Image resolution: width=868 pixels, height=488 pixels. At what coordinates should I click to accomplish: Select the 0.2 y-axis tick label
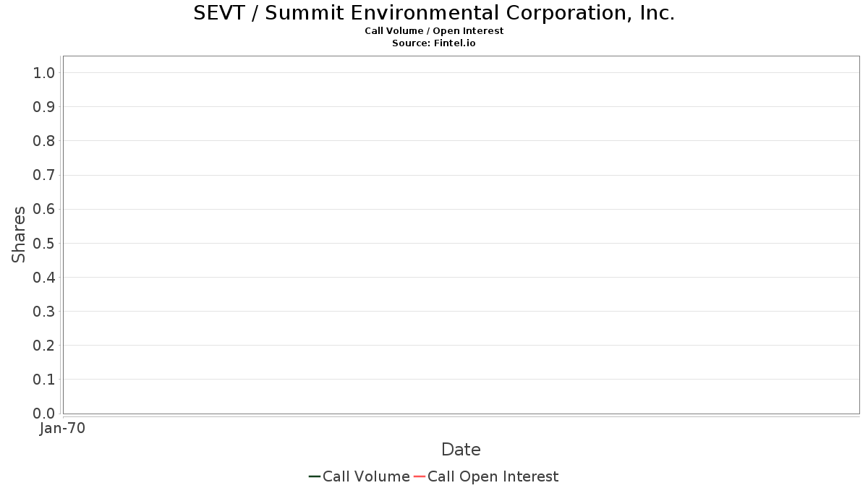[44, 346]
